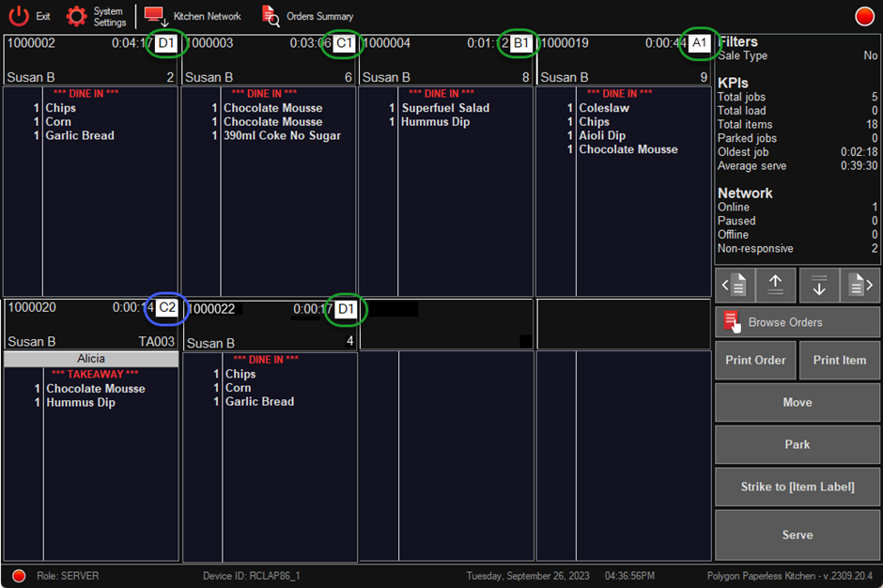Click Strike to [Item Label] button
The width and height of the screenshot is (883, 588).
(798, 487)
